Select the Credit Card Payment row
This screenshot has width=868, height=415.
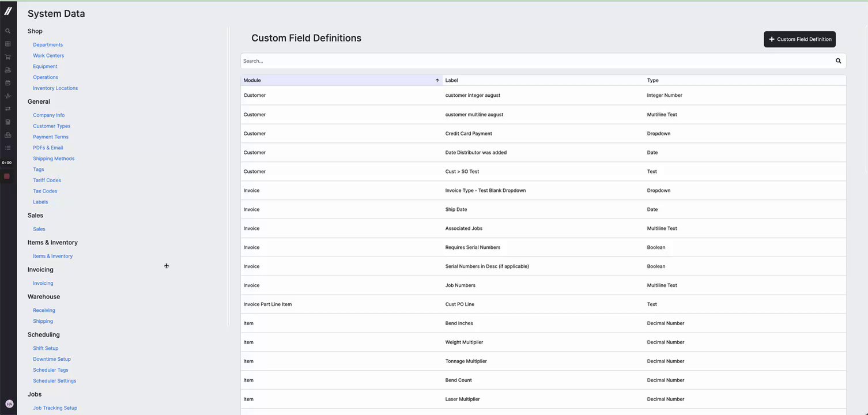(469, 134)
